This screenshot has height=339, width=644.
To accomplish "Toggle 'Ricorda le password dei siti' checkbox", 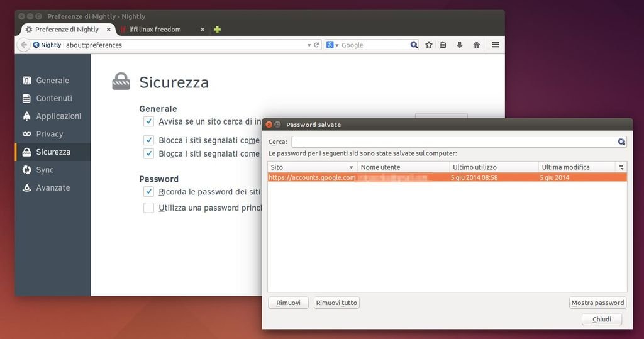I will click(x=148, y=192).
